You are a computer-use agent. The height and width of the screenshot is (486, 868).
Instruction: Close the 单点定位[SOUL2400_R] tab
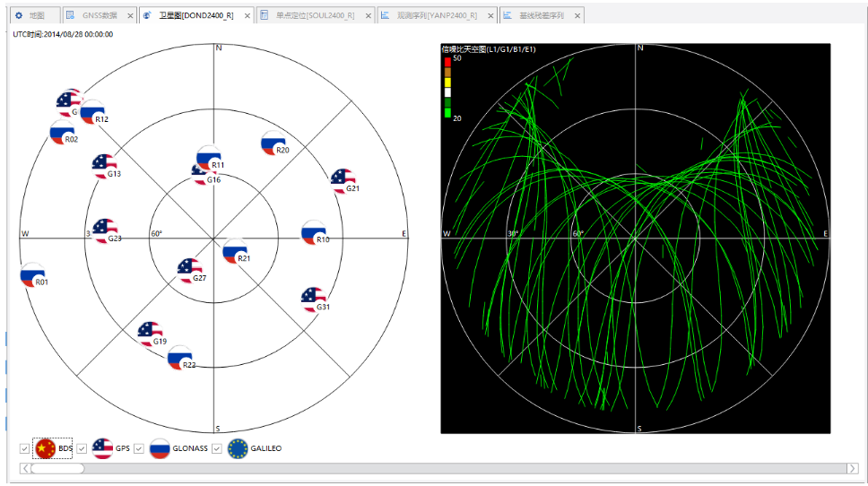coord(369,16)
